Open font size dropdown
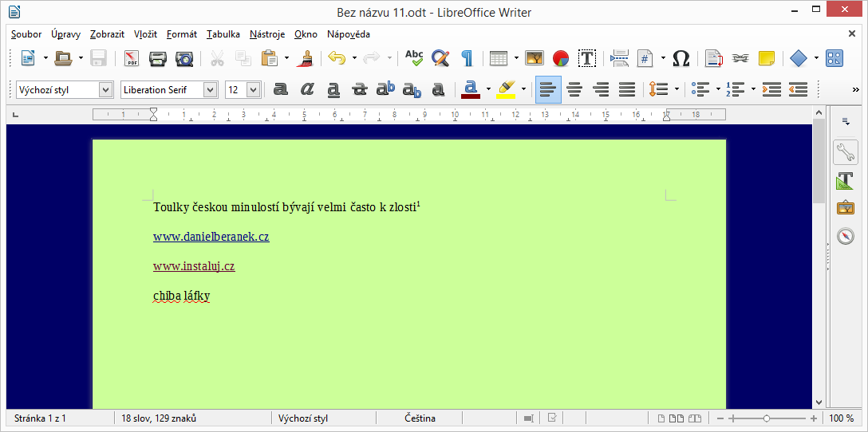This screenshot has height=432, width=868. [254, 89]
